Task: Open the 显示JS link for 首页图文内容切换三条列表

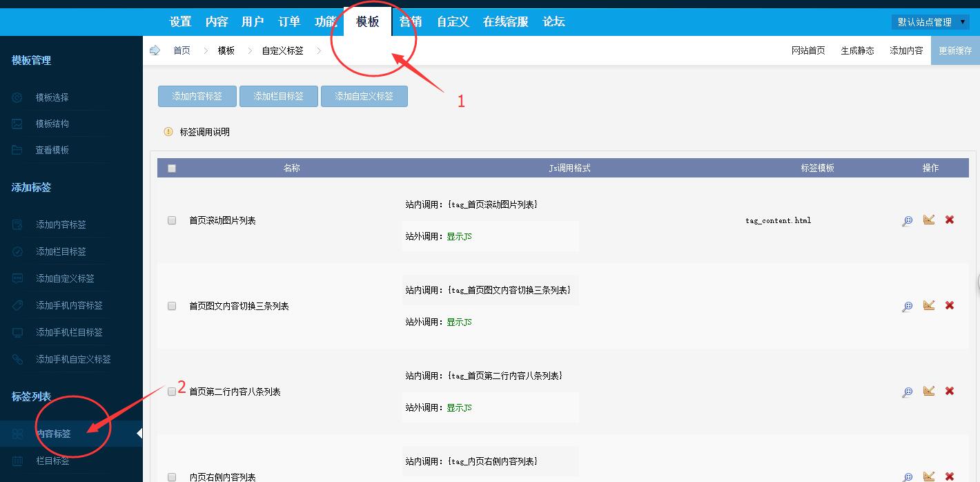Action: pyautogui.click(x=459, y=322)
